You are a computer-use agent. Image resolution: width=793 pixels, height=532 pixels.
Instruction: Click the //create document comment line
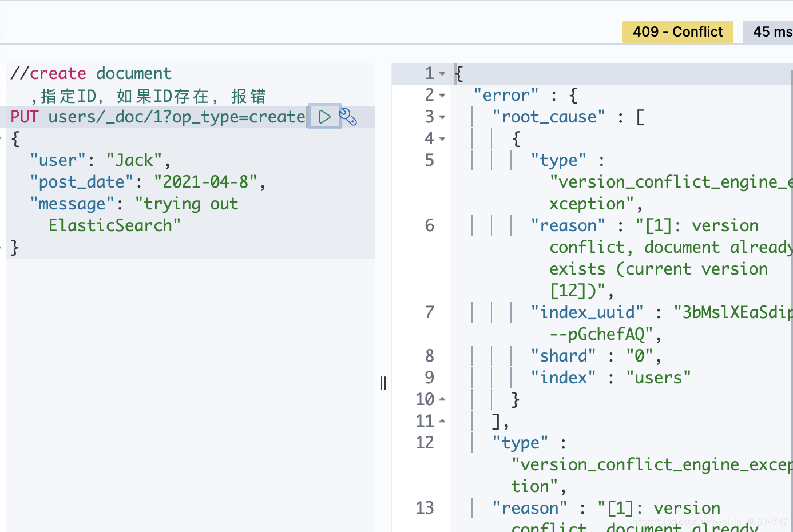(x=91, y=73)
